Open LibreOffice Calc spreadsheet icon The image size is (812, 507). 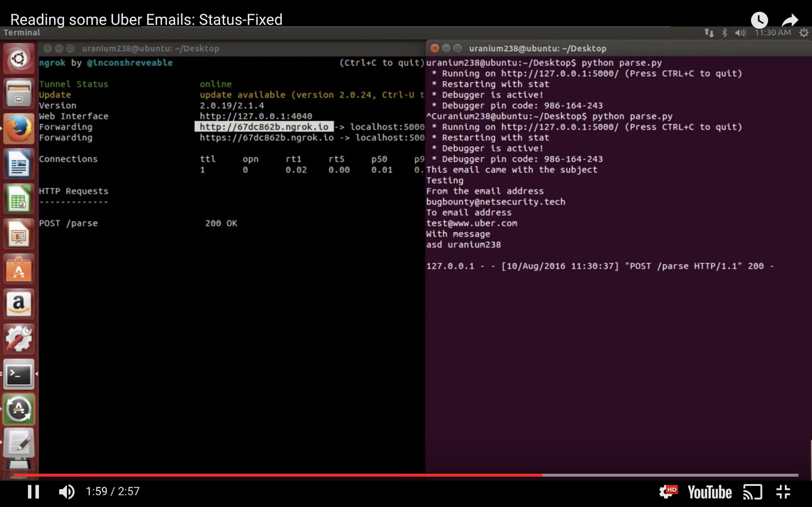click(x=18, y=199)
